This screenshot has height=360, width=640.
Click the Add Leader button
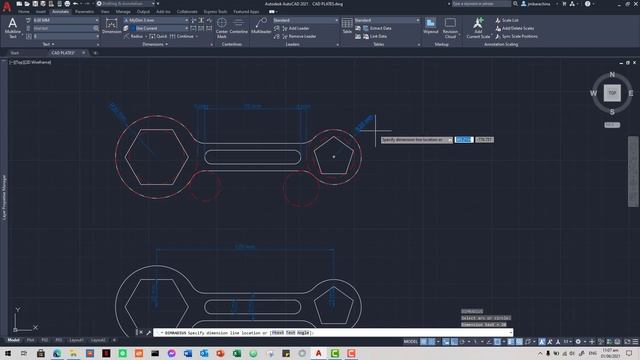296,28
